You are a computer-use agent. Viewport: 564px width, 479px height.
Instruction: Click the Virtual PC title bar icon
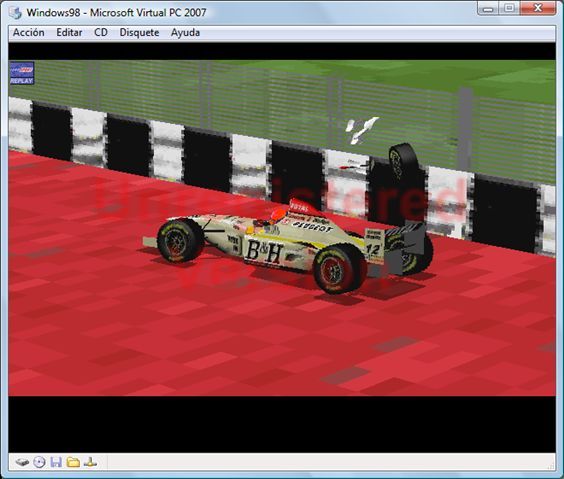click(x=15, y=13)
